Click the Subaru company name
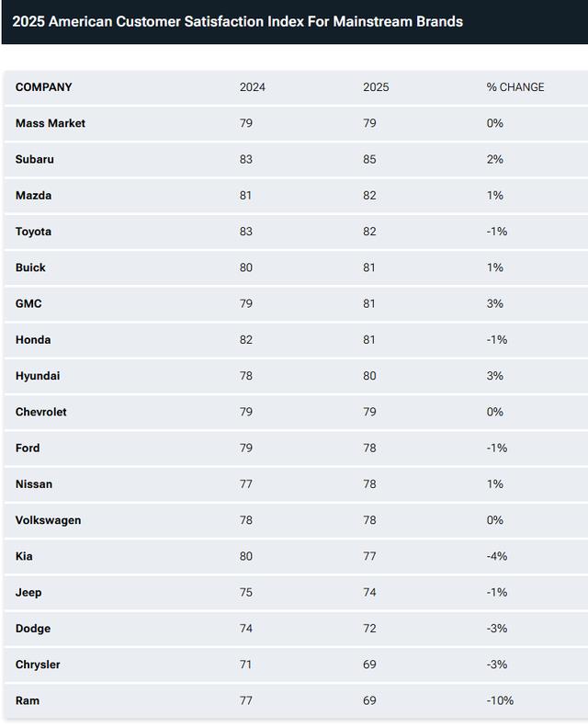 [x=35, y=159]
